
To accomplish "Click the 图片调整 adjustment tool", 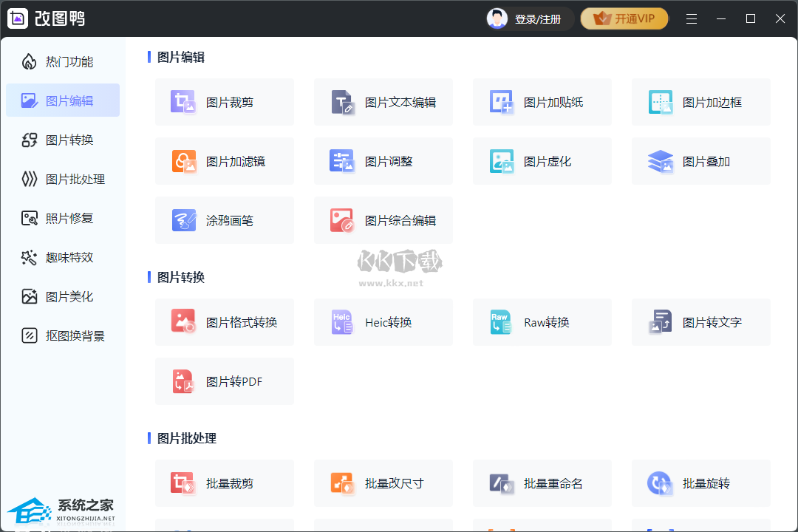I will 383,161.
